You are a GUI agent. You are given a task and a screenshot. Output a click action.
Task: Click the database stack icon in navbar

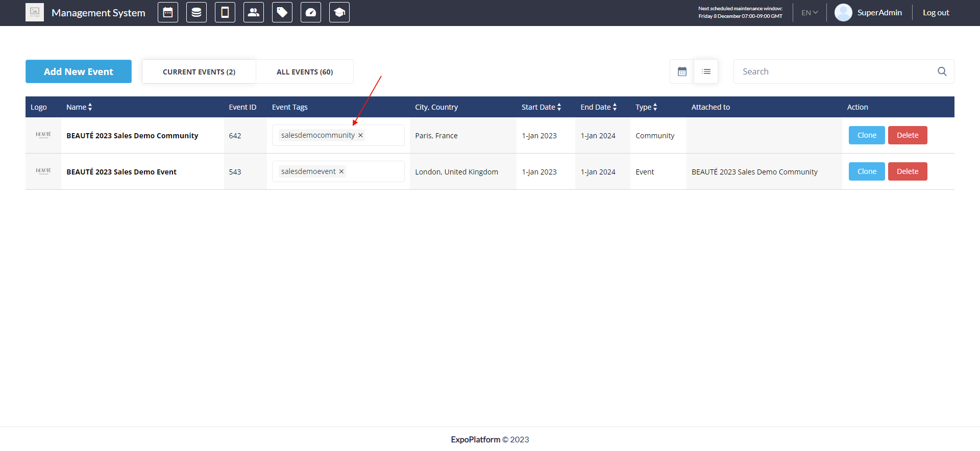(x=197, y=13)
